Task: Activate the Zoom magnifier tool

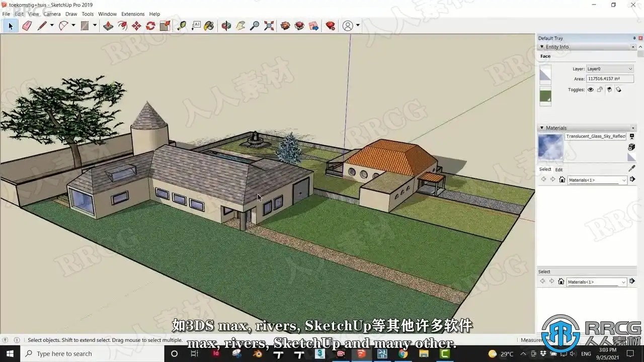Action: (255, 26)
